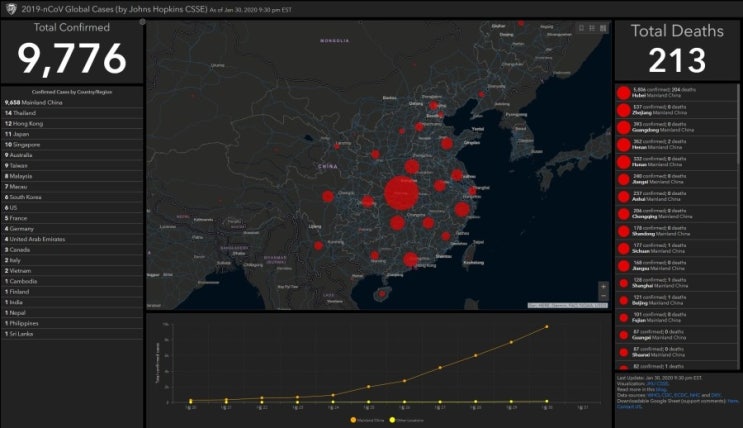Click the Johns Hopkins shield logo
The height and width of the screenshot is (428, 743).
[11, 9]
